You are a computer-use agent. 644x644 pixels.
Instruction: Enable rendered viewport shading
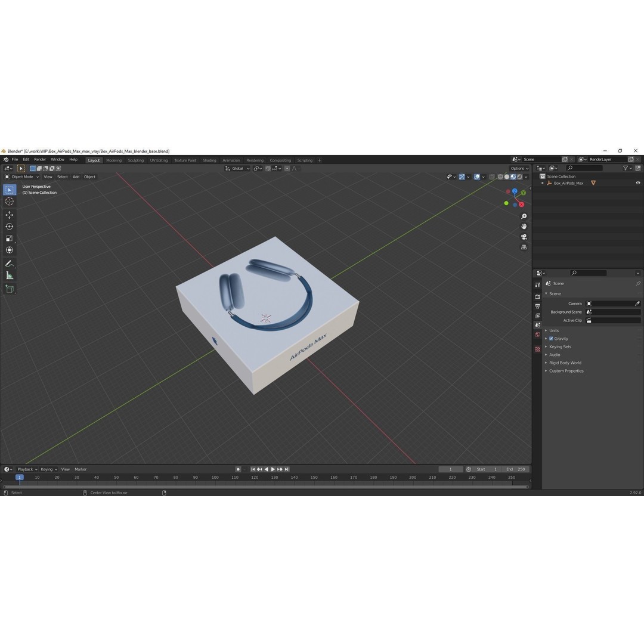click(x=519, y=177)
